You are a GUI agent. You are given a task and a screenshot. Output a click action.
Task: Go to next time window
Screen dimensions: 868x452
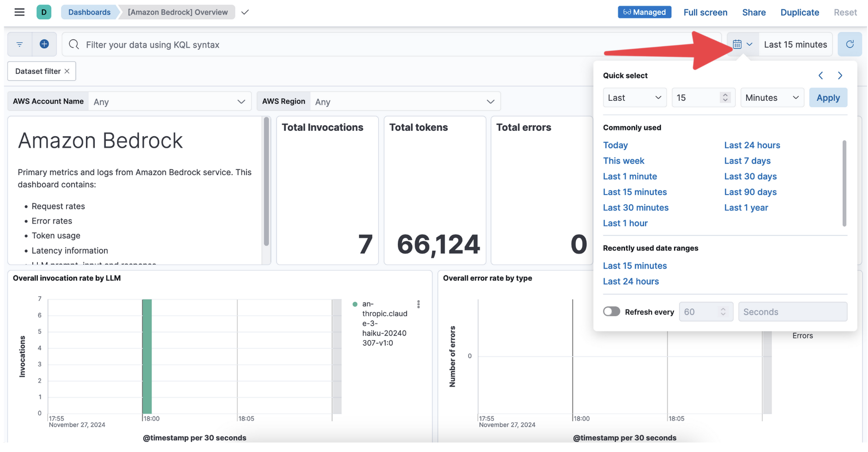pyautogui.click(x=840, y=75)
